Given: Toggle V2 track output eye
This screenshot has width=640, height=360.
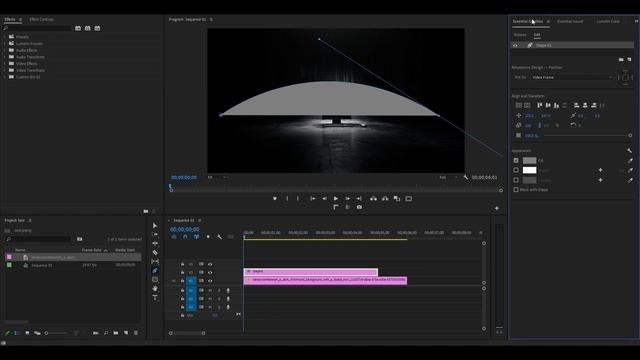Looking at the screenshot, I should point(210,272).
